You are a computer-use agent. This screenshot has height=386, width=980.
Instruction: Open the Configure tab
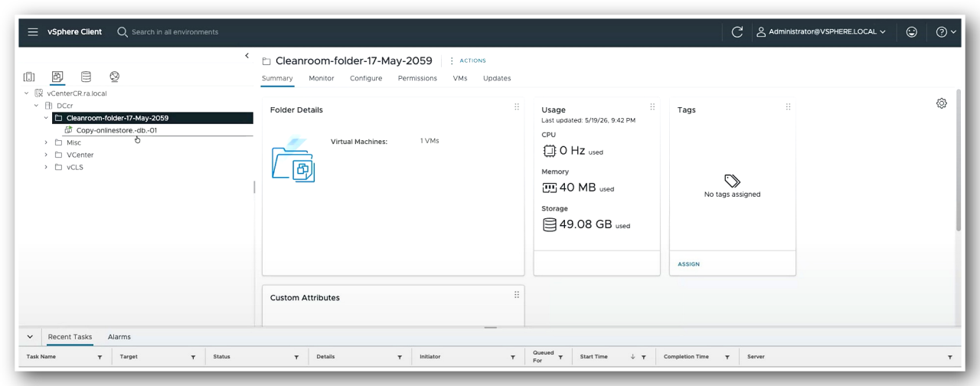pyautogui.click(x=366, y=78)
